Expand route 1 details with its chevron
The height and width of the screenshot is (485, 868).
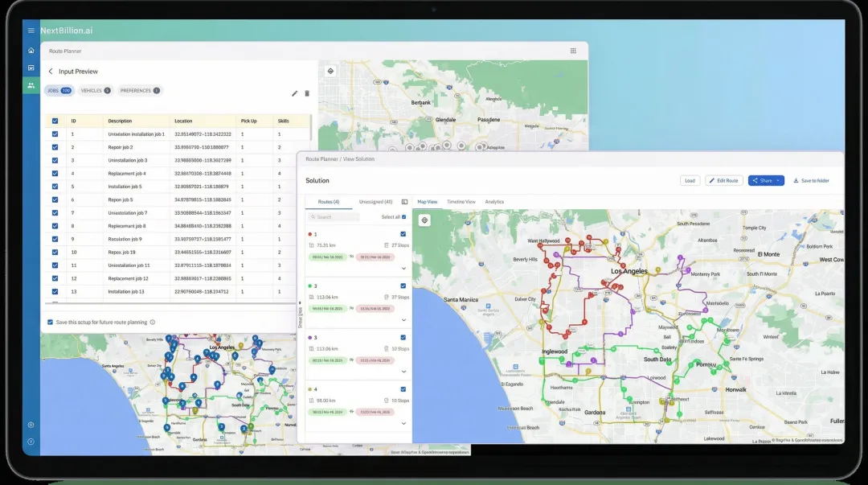[403, 268]
